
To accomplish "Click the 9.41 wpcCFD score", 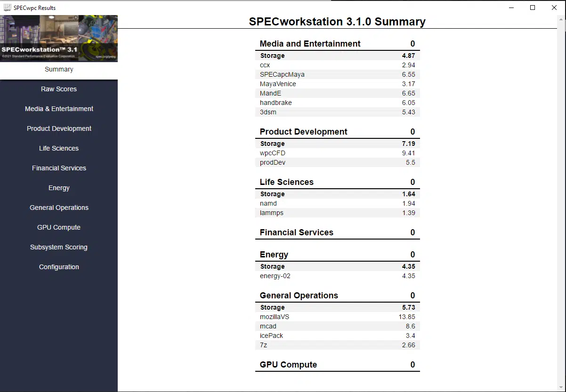I will pos(409,153).
